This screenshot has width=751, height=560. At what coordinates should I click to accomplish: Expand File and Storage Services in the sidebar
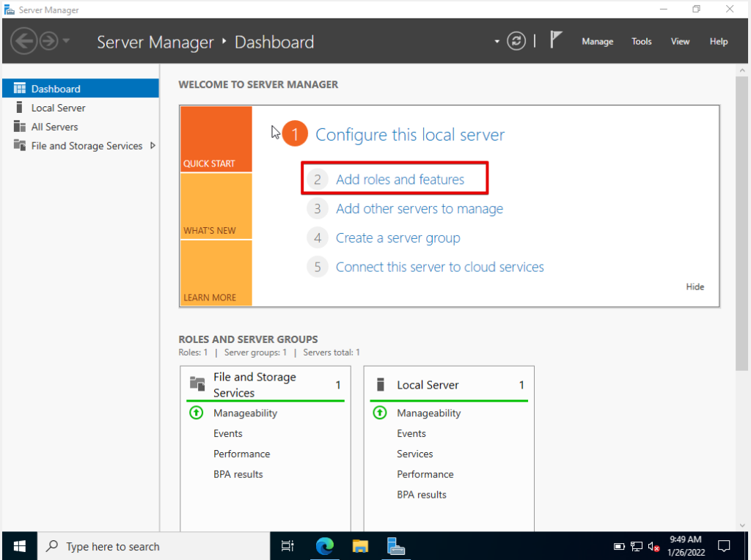click(x=154, y=146)
